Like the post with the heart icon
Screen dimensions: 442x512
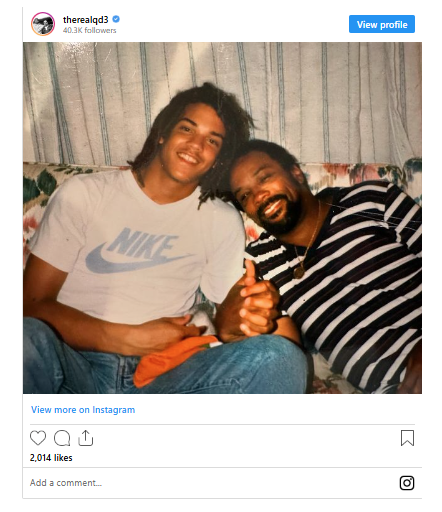[x=38, y=438]
